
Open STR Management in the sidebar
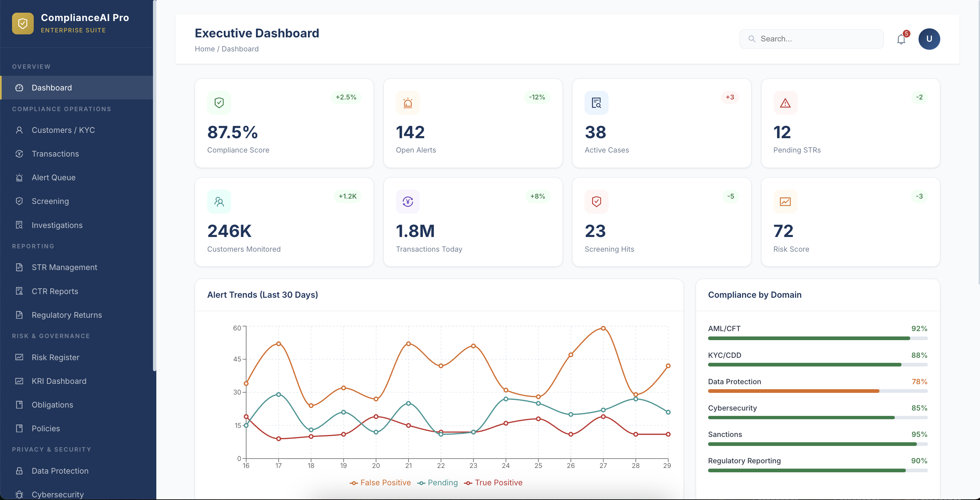[x=64, y=267]
